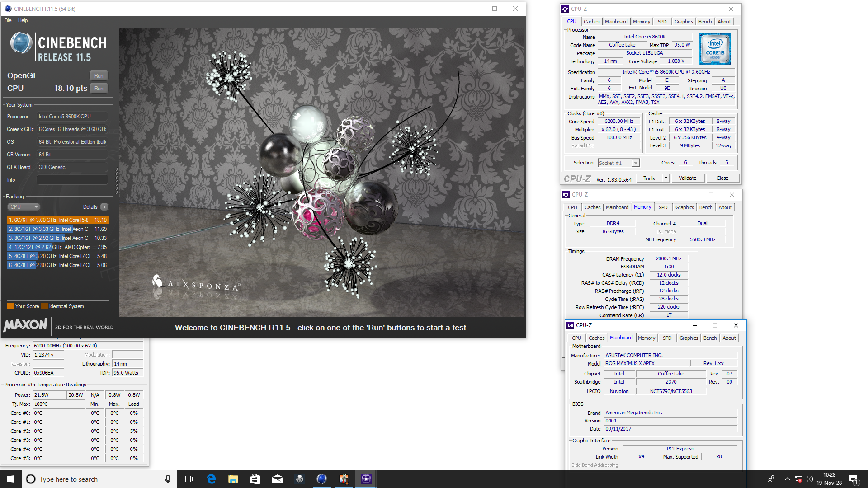Image resolution: width=868 pixels, height=488 pixels.
Task: Click the CPU score 18.10 pts
Action: (71, 89)
